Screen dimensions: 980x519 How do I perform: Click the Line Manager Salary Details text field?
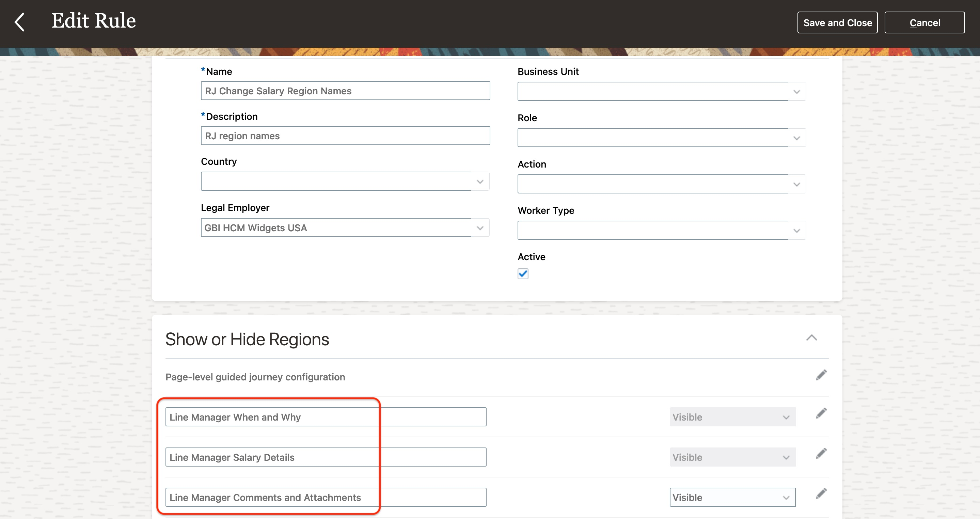coord(326,457)
